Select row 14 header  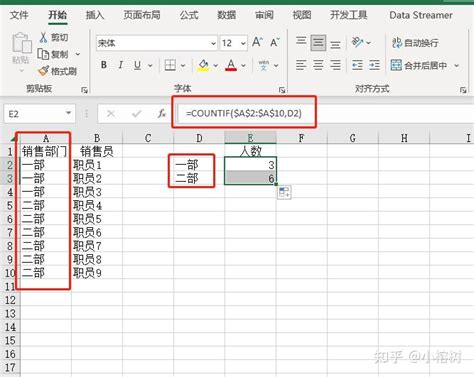pyautogui.click(x=10, y=327)
